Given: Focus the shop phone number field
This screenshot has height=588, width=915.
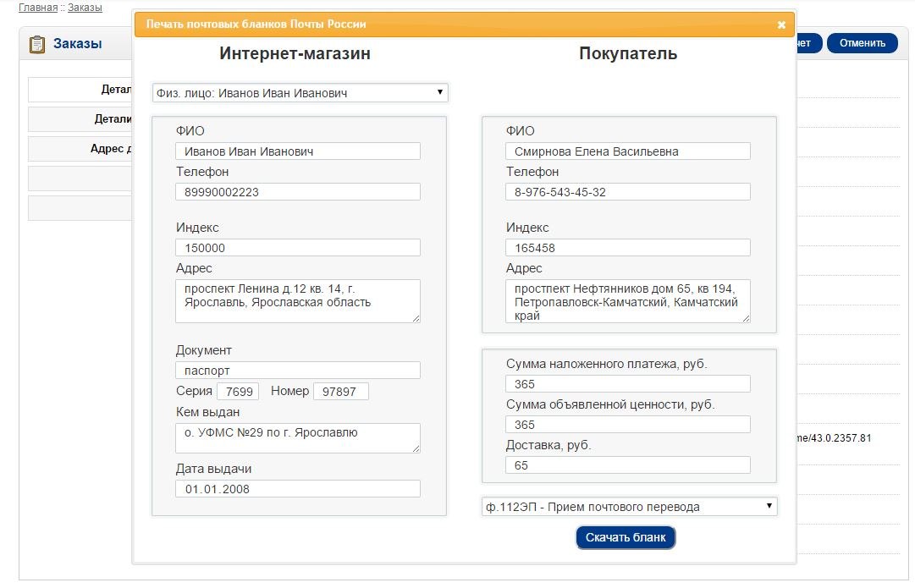Looking at the screenshot, I should point(298,192).
